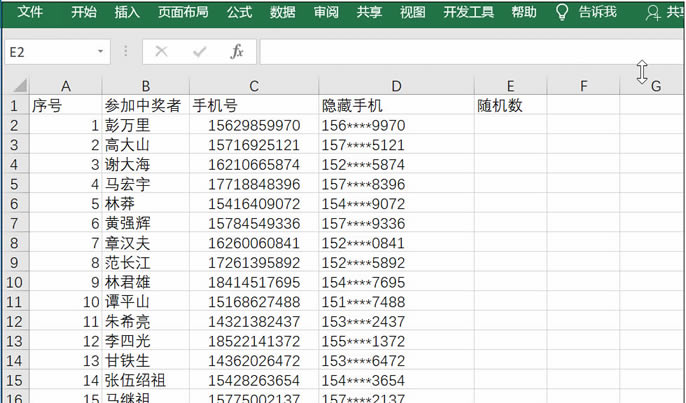Click the formula bar resize handle dots
The width and height of the screenshot is (686, 403).
pos(126,51)
